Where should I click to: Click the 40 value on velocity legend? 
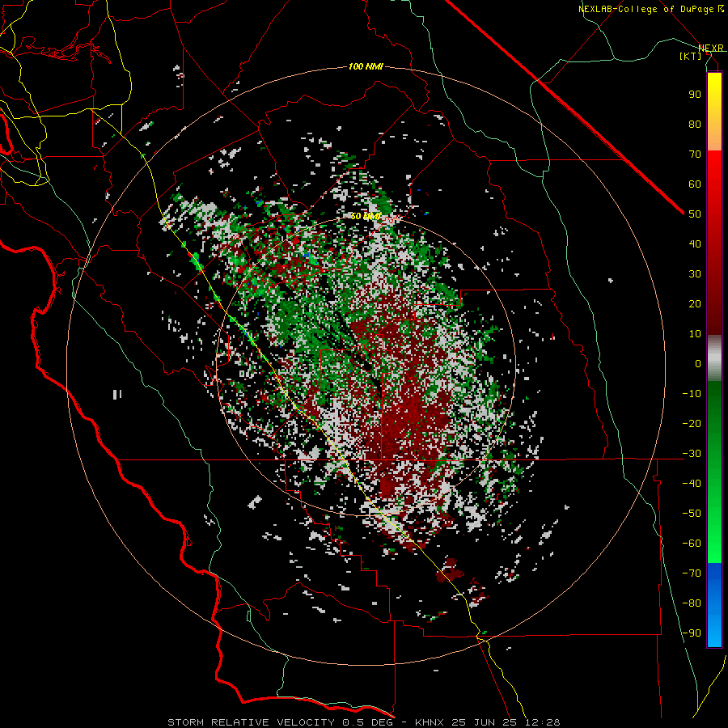pos(695,243)
